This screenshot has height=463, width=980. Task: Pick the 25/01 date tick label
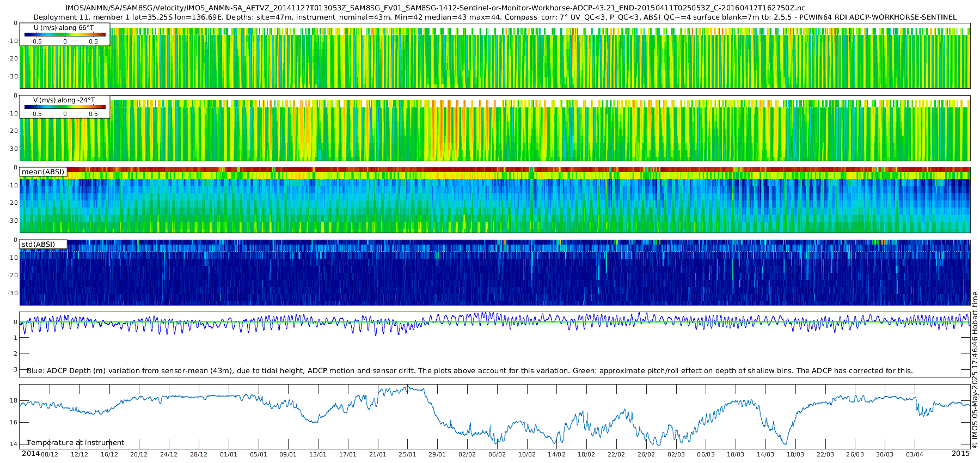pos(407,454)
